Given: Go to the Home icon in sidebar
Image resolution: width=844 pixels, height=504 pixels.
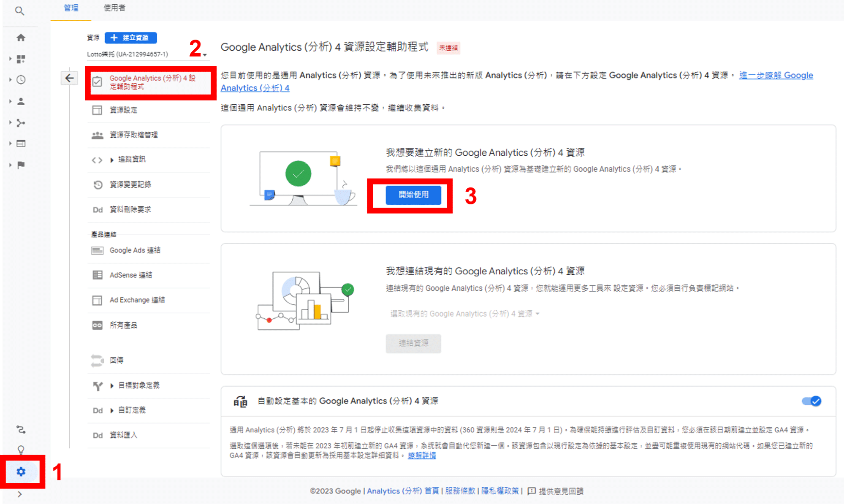Looking at the screenshot, I should coord(21,38).
